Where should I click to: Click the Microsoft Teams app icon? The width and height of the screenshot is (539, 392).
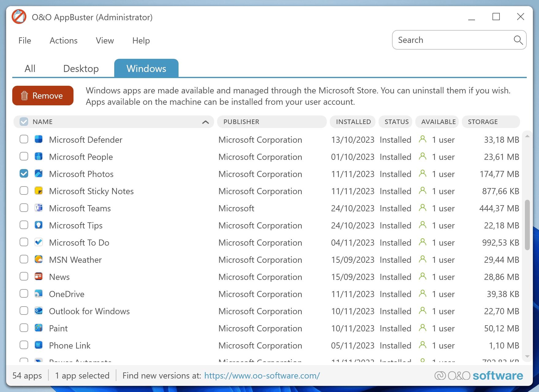39,208
